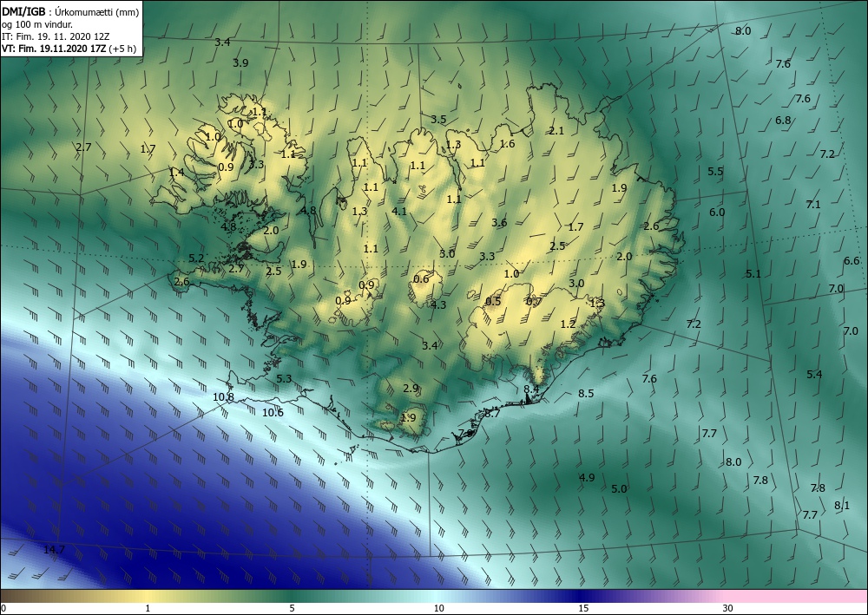Click the 4.9 value over the sea

587,477
